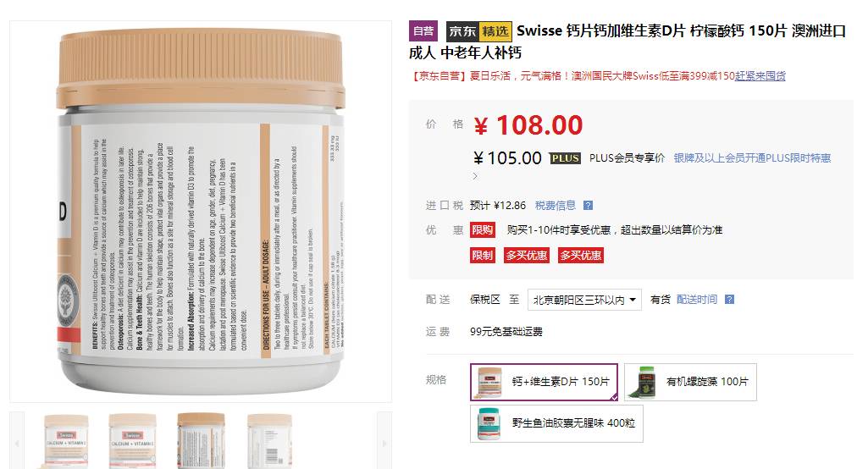Show next thumbnails with right arrow

coord(384,443)
